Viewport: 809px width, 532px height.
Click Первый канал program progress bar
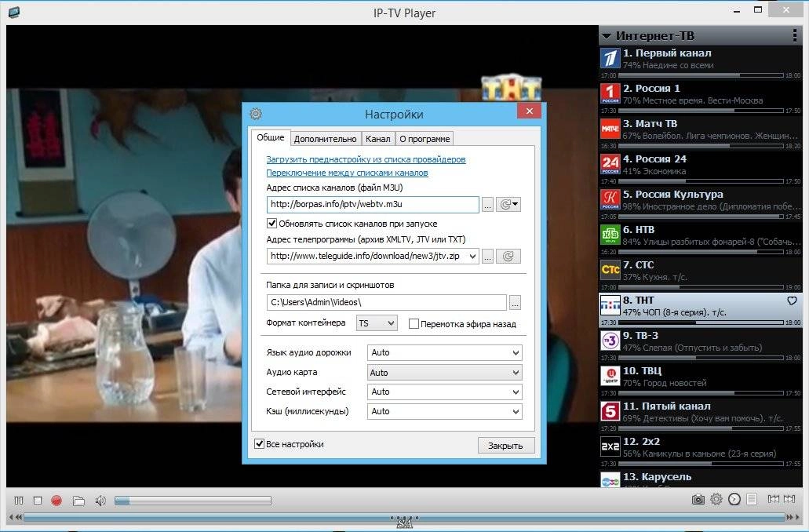[x=701, y=75]
